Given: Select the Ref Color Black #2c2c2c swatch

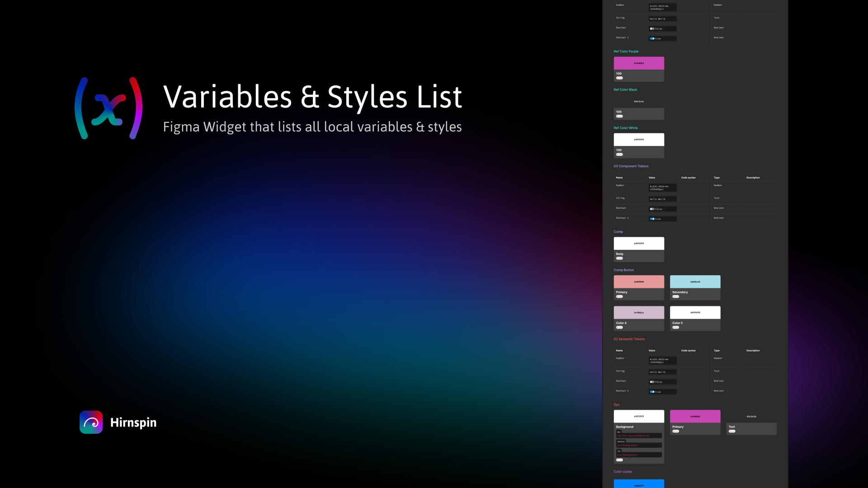Looking at the screenshot, I should (x=639, y=101).
